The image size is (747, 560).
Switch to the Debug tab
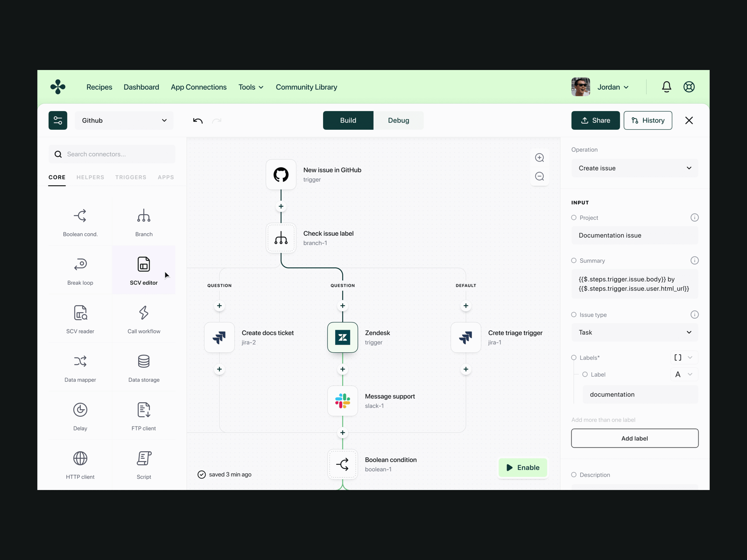click(x=398, y=120)
